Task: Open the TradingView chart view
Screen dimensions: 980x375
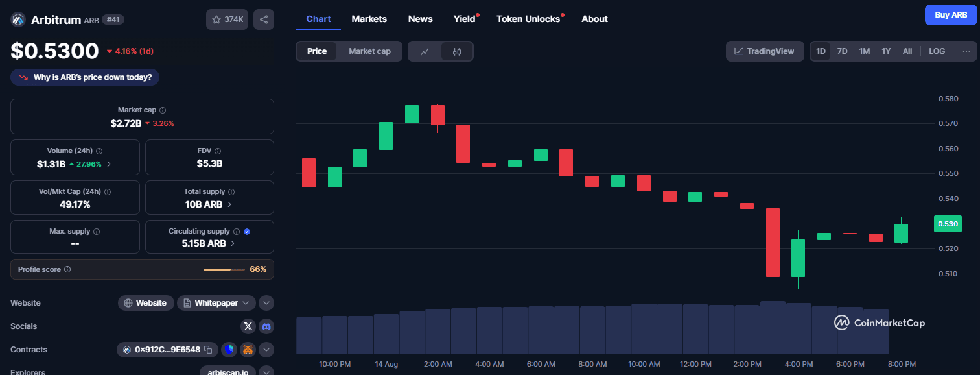Action: tap(765, 51)
